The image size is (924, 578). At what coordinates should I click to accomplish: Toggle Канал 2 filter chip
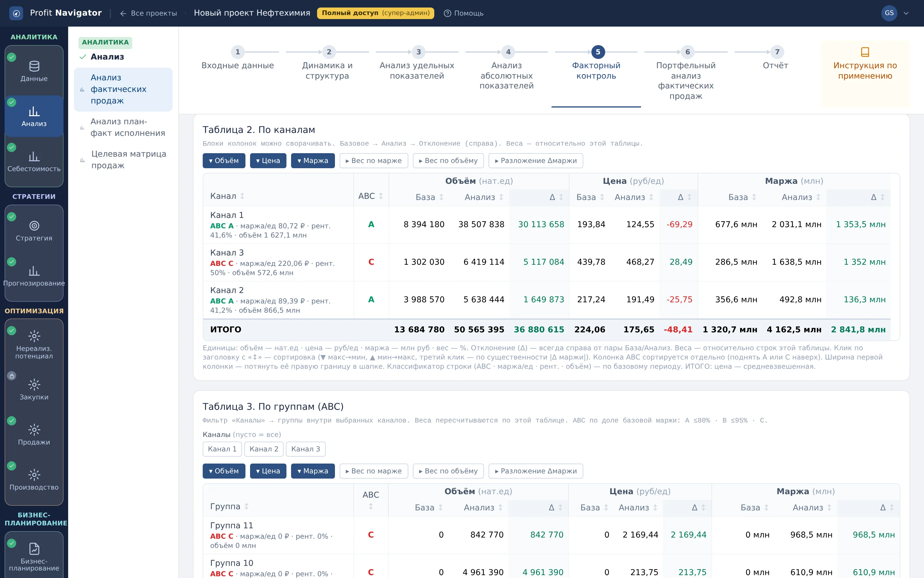[x=264, y=449]
